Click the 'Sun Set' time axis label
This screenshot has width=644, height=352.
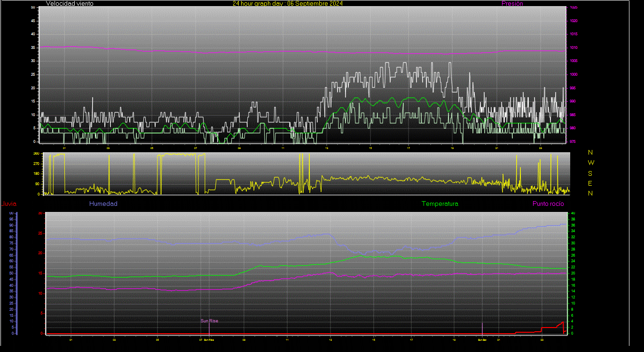click(x=482, y=339)
